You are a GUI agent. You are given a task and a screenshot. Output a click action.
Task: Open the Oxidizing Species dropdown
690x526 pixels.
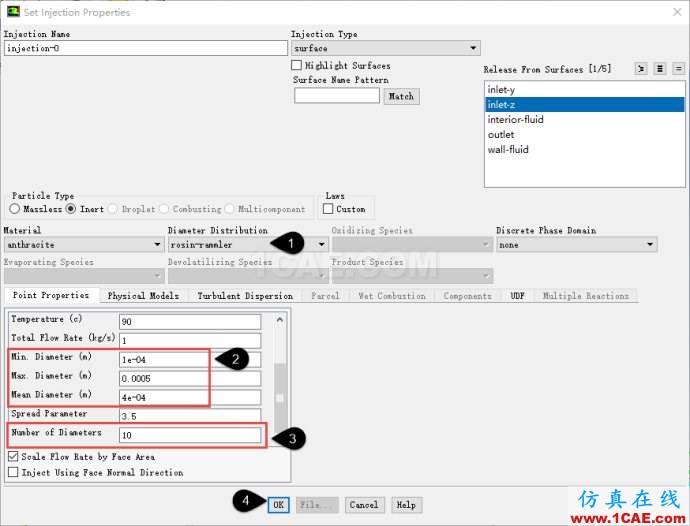point(412,244)
